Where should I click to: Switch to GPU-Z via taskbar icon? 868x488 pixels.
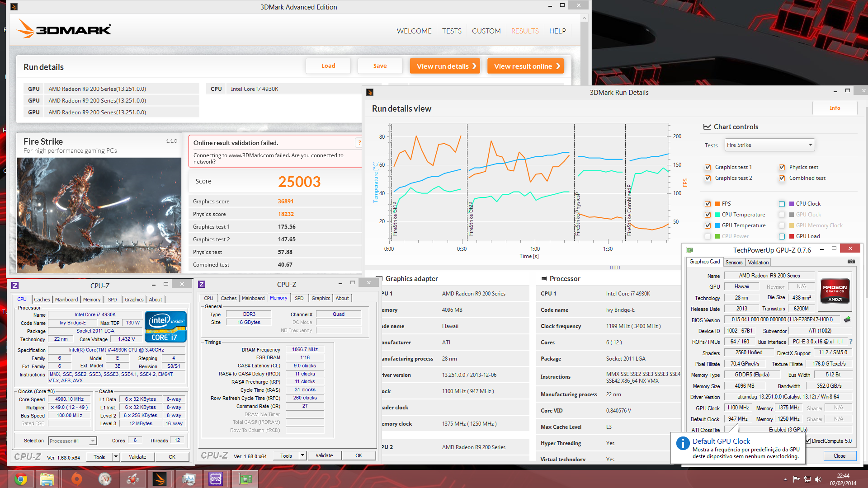click(x=245, y=479)
